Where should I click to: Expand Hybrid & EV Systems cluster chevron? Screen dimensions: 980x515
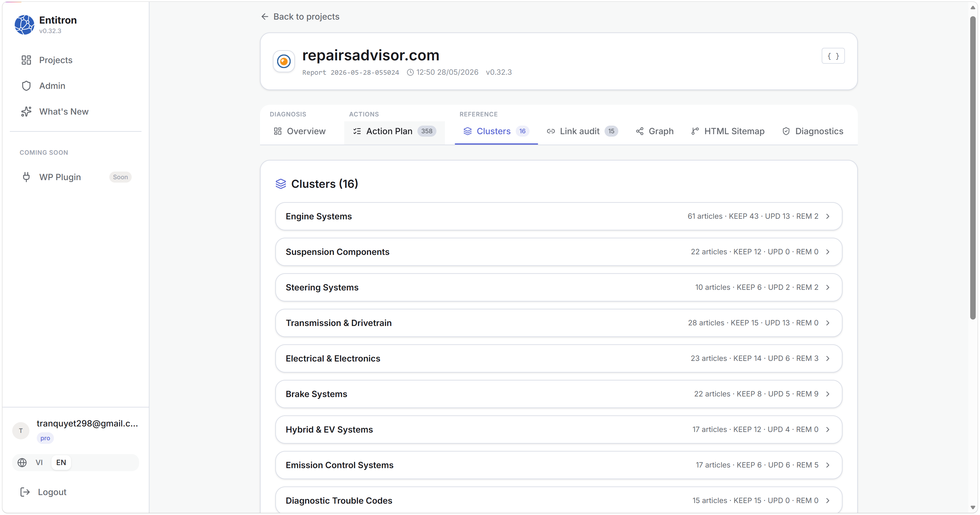[827, 430]
